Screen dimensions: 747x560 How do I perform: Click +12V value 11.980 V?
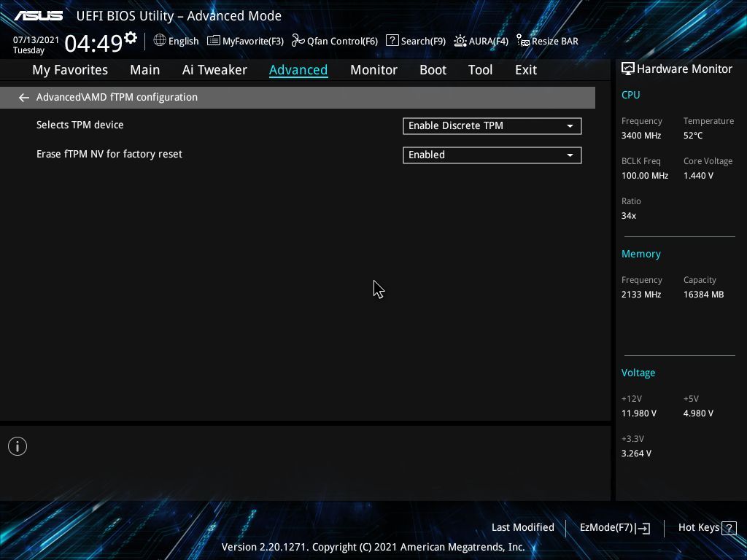(638, 413)
